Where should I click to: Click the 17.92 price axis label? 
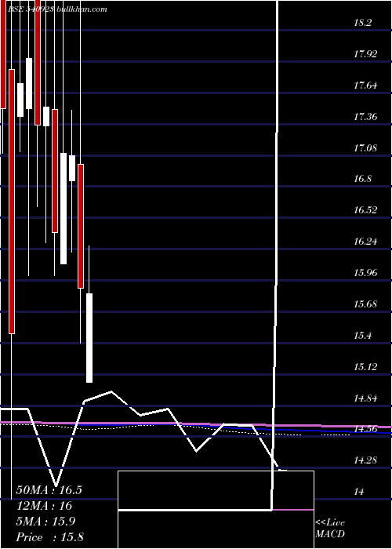(365, 54)
